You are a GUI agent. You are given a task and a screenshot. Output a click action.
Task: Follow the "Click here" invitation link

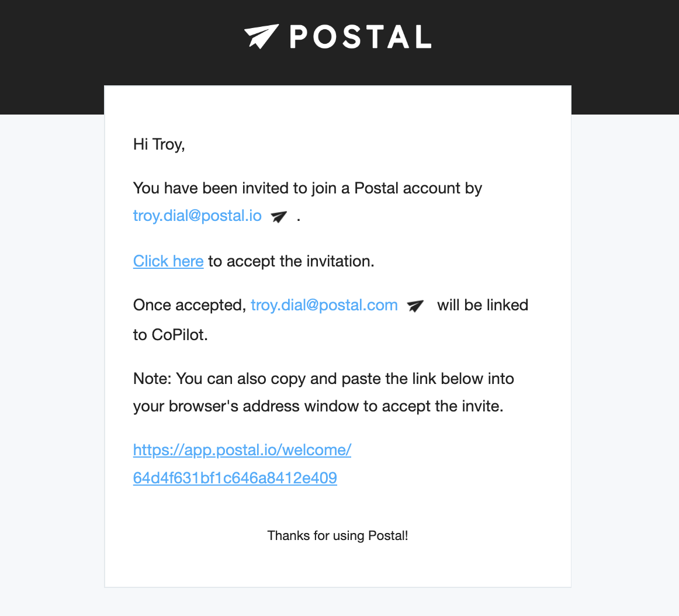click(168, 261)
